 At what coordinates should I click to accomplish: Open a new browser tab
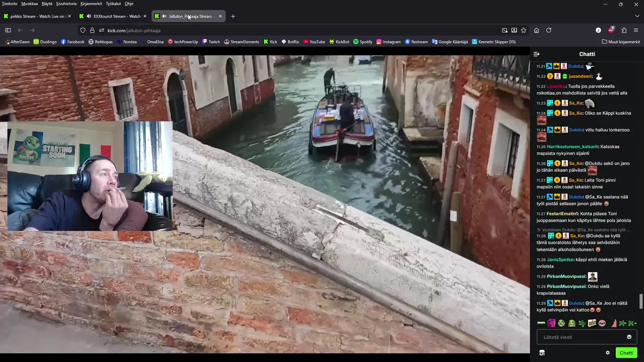point(232,16)
